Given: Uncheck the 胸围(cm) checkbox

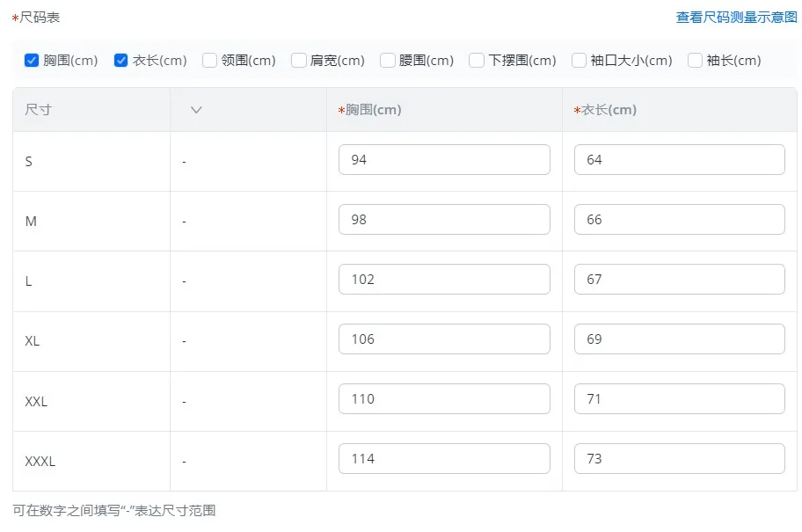Looking at the screenshot, I should coord(32,61).
